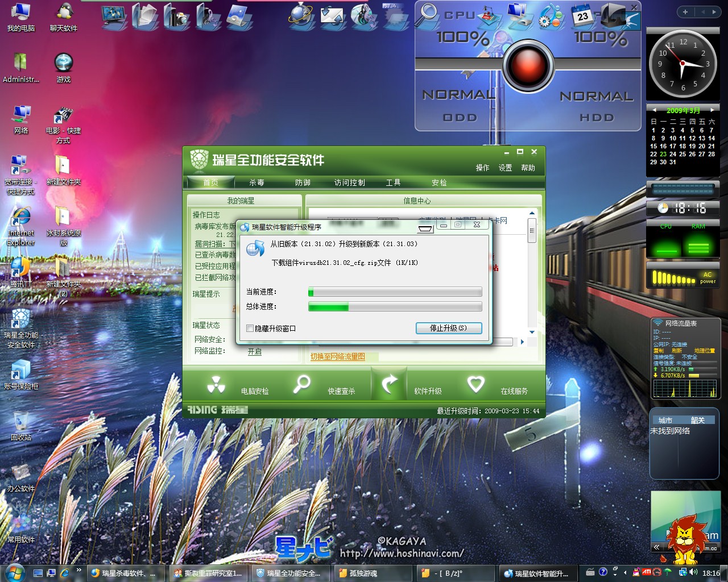
Task: Open the 访问控制 tab
Action: point(349,182)
